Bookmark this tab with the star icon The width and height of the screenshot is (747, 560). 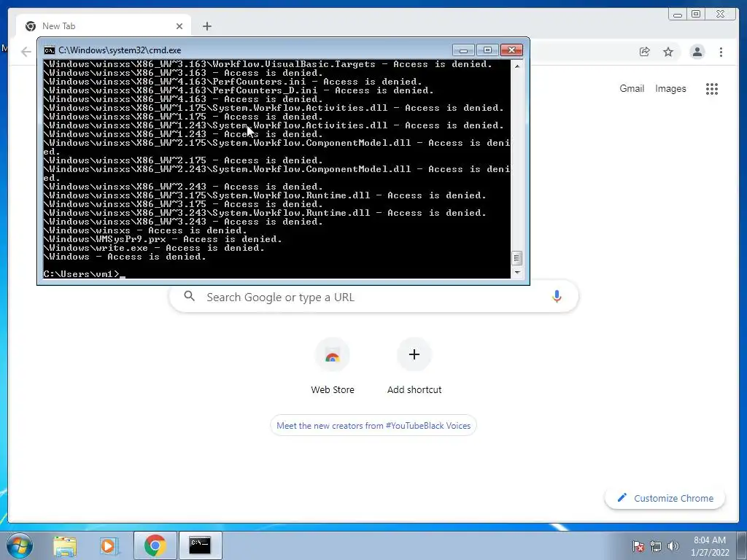tap(668, 52)
